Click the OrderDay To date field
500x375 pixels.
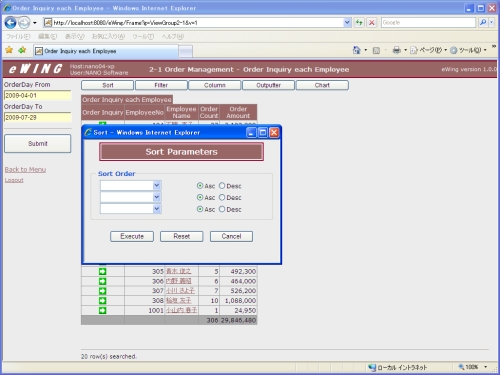pos(38,117)
